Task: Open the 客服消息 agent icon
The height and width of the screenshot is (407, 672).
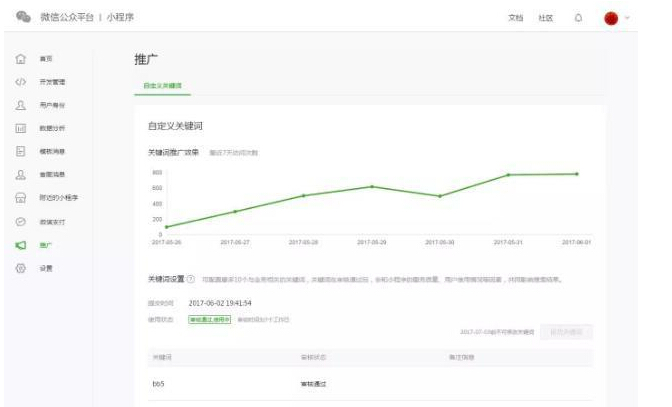Action: click(x=21, y=174)
